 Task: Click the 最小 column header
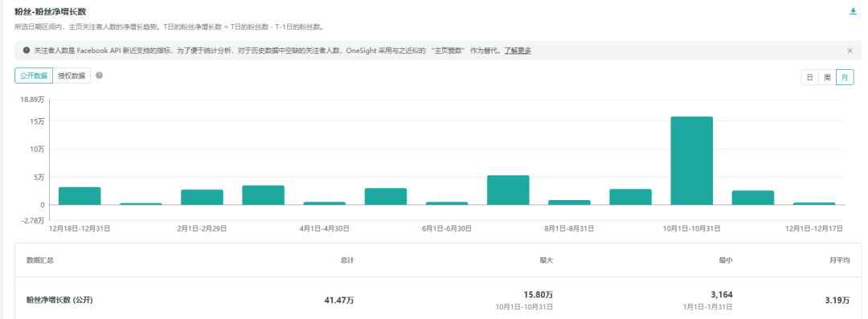pos(726,260)
